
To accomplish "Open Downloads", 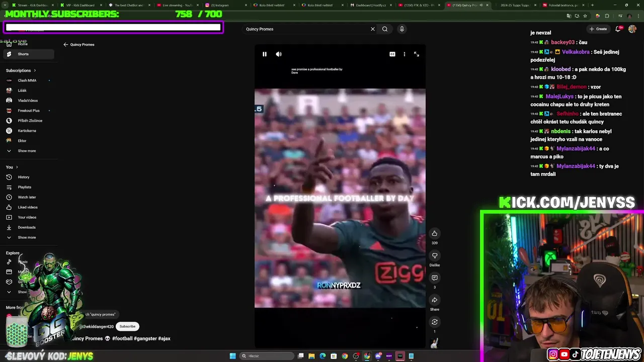I will click(x=28, y=227).
